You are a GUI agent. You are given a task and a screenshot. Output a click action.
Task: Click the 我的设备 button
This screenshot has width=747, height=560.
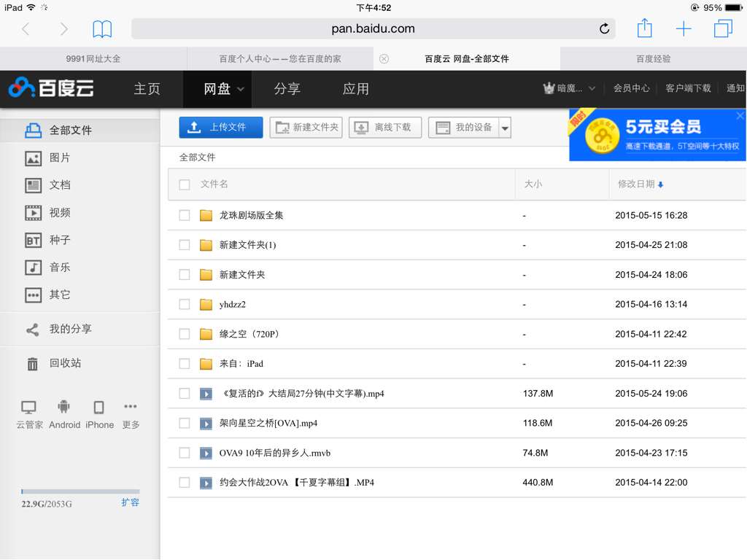[463, 128]
